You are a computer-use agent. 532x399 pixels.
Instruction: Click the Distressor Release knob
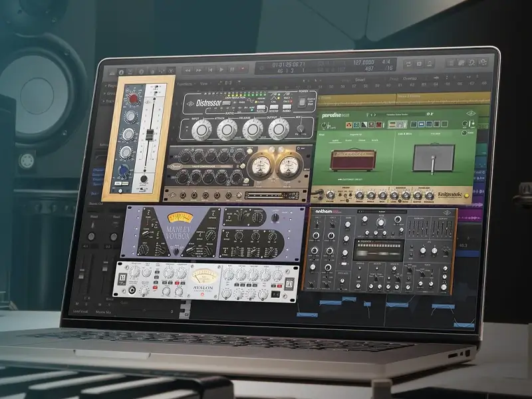coord(253,129)
